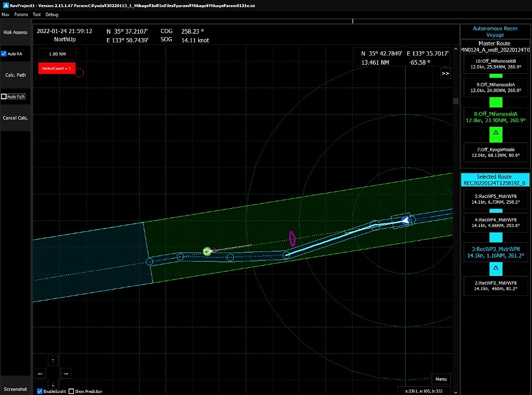Open the Nav menu
The height and width of the screenshot is (395, 532).
[6, 15]
